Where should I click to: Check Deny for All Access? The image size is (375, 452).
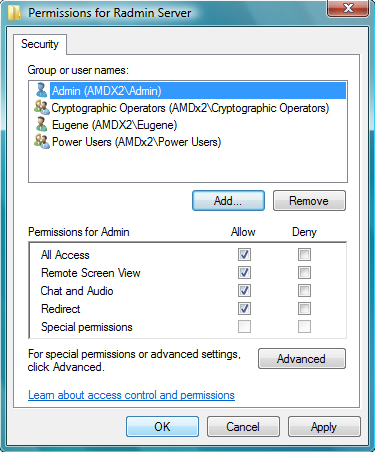[x=304, y=255]
